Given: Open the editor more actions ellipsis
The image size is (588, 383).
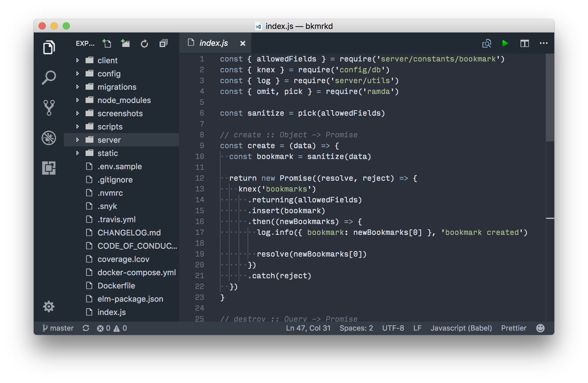Looking at the screenshot, I should [x=543, y=43].
